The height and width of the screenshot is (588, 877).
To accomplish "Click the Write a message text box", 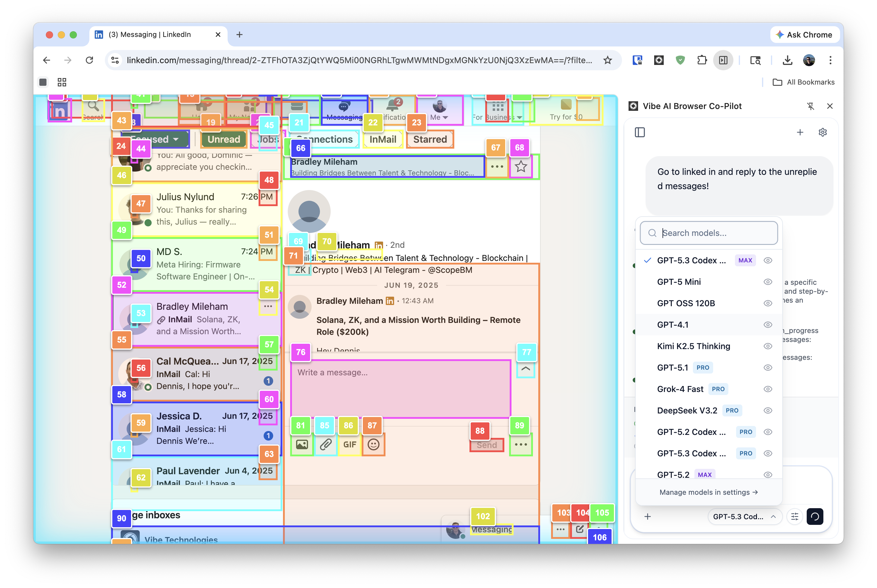I will point(400,388).
